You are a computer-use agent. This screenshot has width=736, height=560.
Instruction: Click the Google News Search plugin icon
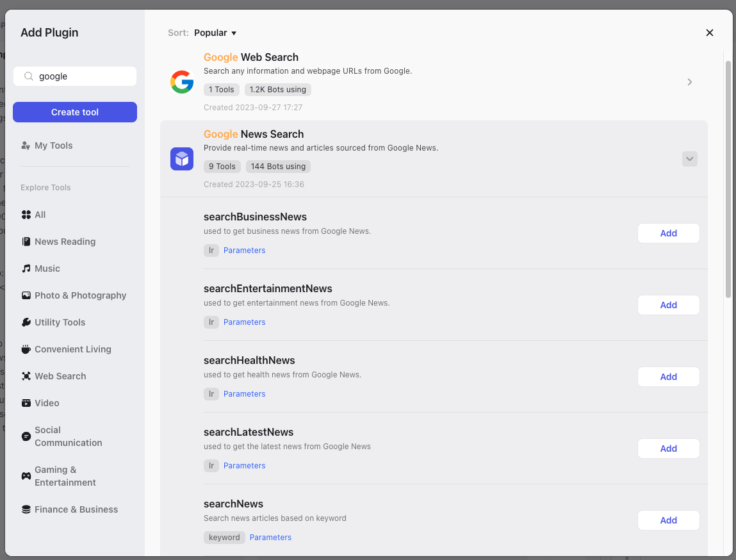[x=181, y=158]
